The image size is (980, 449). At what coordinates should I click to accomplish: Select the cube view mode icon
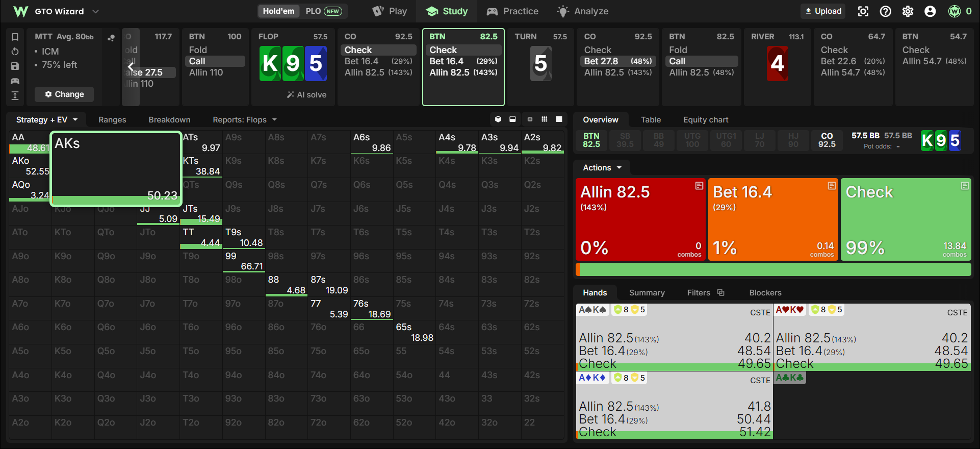click(x=498, y=119)
